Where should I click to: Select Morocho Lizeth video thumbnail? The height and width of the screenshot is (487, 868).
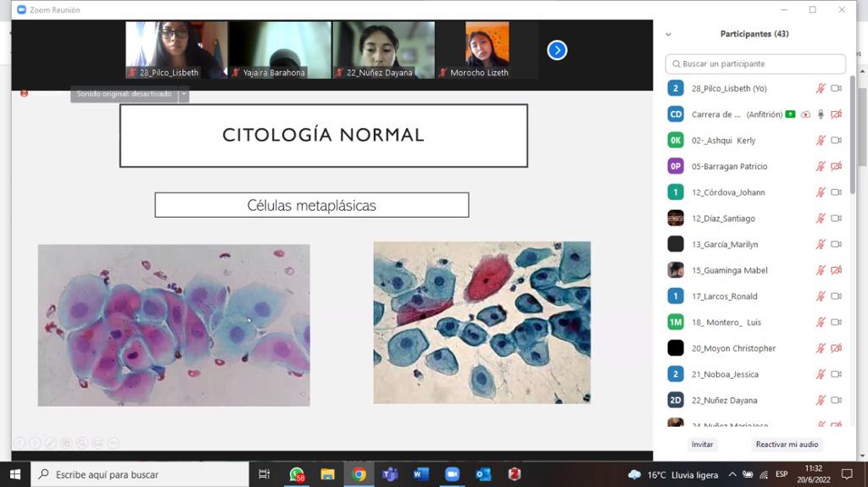(487, 50)
